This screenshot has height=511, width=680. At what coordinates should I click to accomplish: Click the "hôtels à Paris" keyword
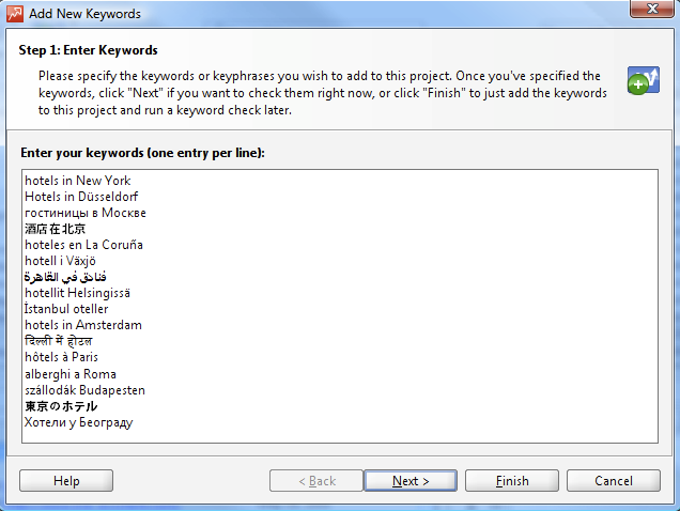[62, 357]
